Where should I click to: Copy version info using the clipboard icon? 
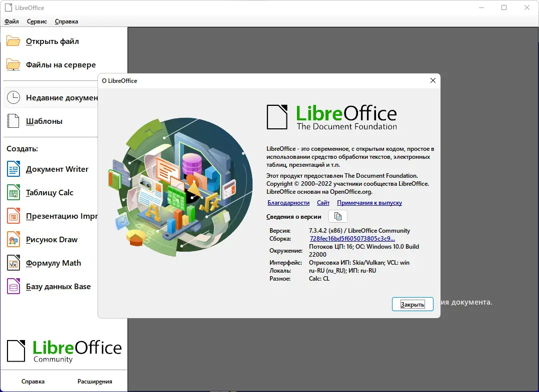point(337,216)
